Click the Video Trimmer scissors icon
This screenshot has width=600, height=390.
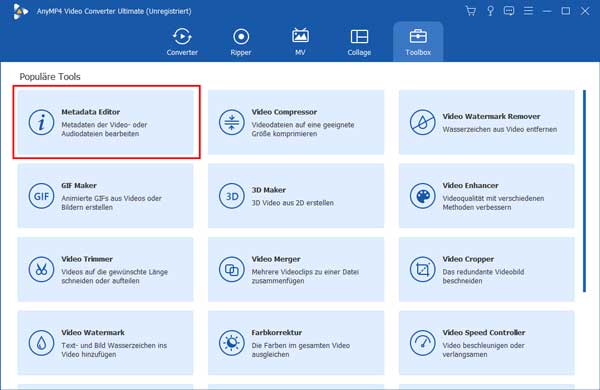[x=41, y=269]
